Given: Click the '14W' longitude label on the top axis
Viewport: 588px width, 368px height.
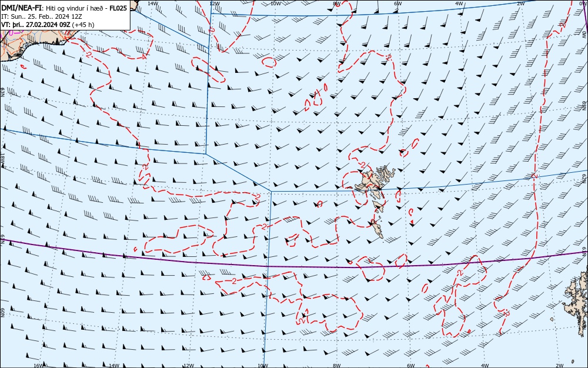Looking at the screenshot, I should tap(153, 4).
